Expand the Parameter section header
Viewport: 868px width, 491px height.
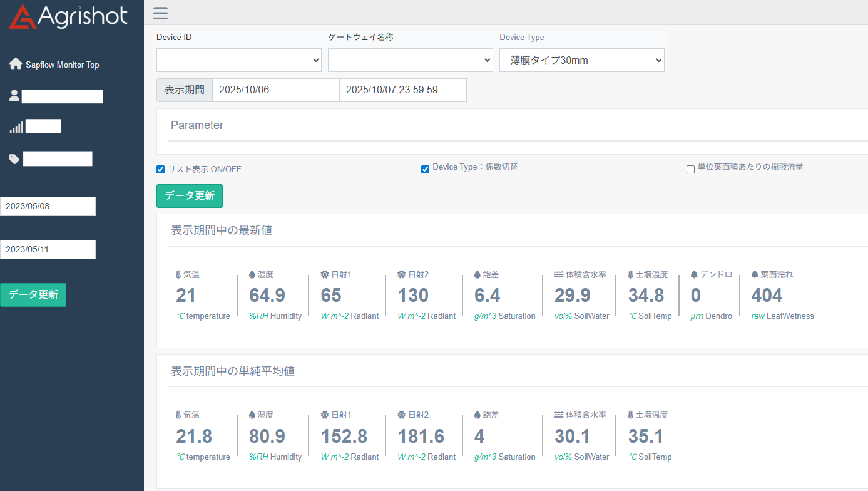point(197,125)
